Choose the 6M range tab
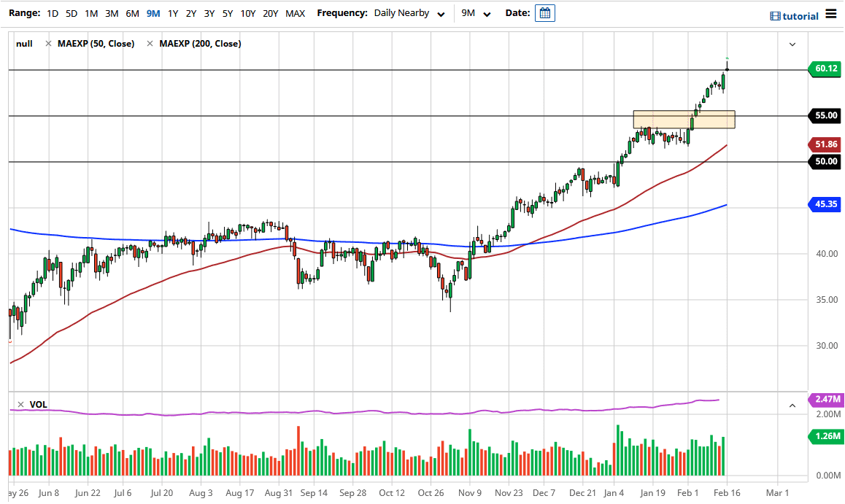Image resolution: width=845 pixels, height=504 pixels. pos(132,13)
